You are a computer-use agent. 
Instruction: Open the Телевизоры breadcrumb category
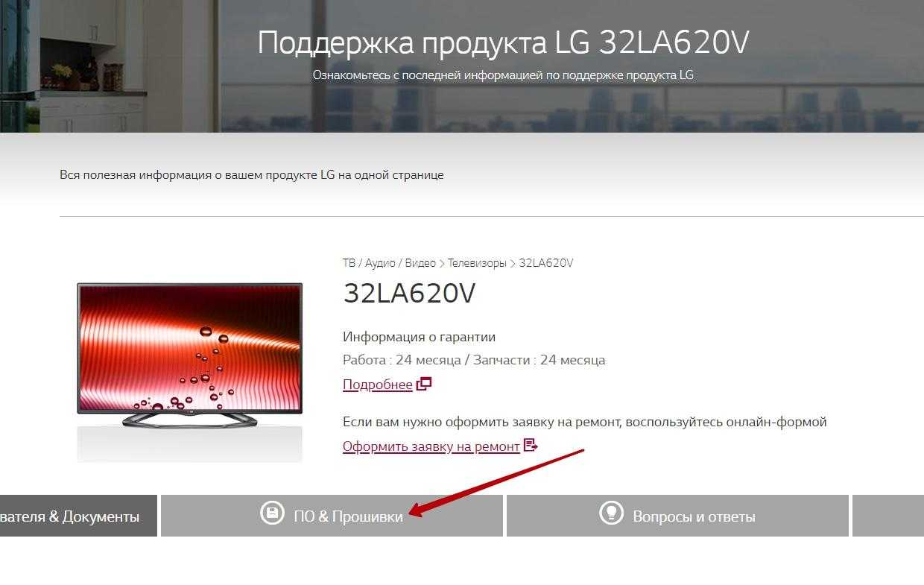[x=477, y=263]
